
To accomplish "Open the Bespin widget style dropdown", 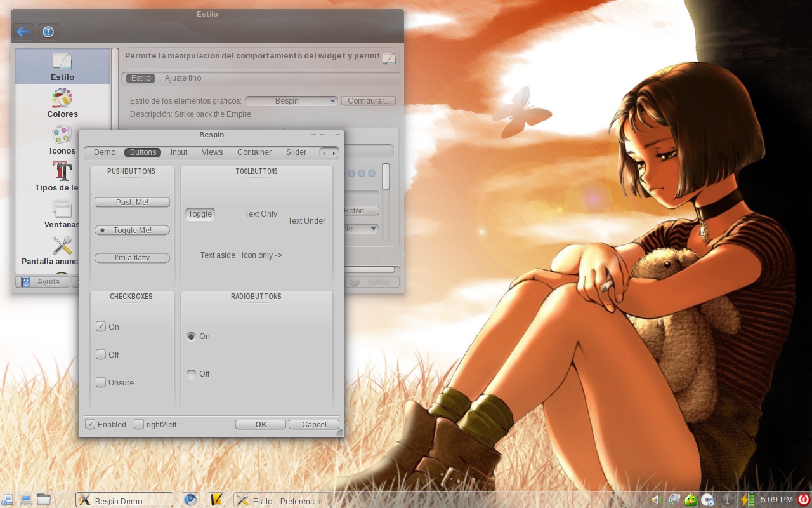I will pos(291,100).
